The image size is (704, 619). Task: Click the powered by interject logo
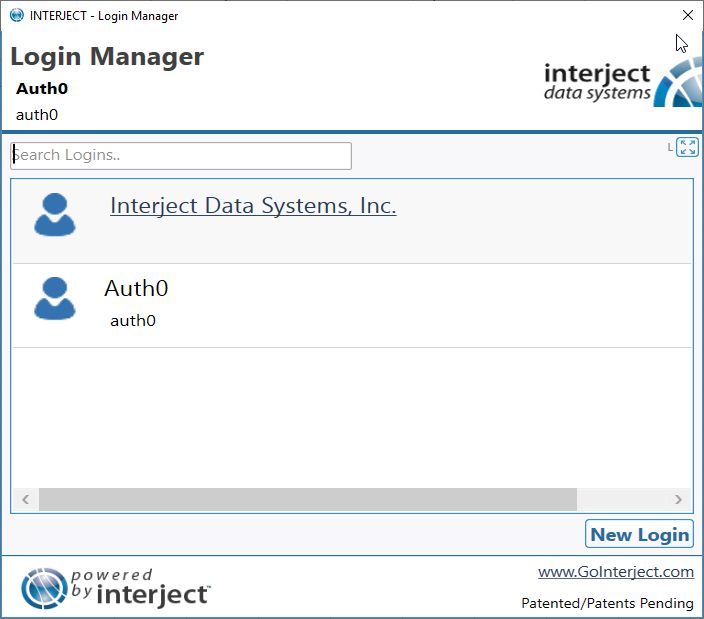(115, 588)
